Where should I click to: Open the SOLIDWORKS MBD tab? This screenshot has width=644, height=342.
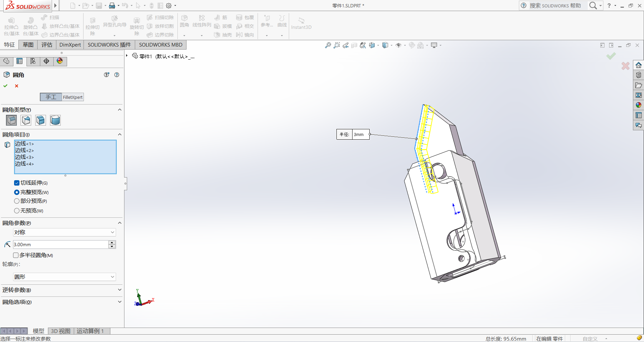161,45
